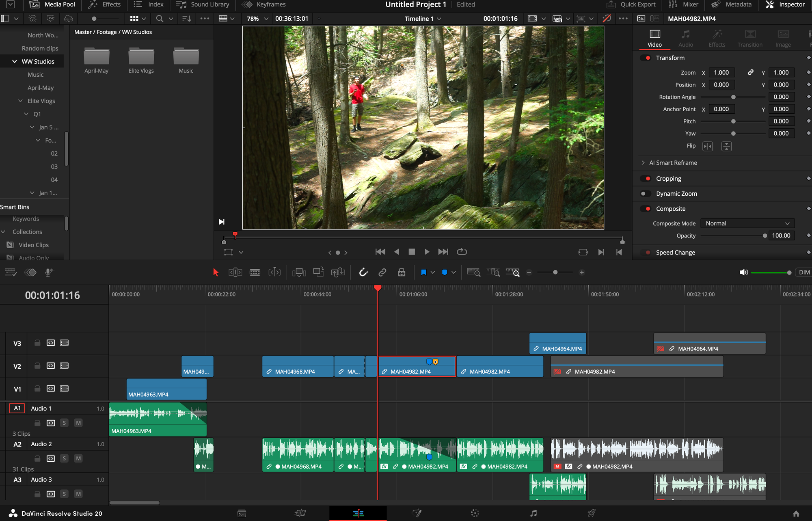Collapse the Elite Vlogs bin

click(x=21, y=101)
